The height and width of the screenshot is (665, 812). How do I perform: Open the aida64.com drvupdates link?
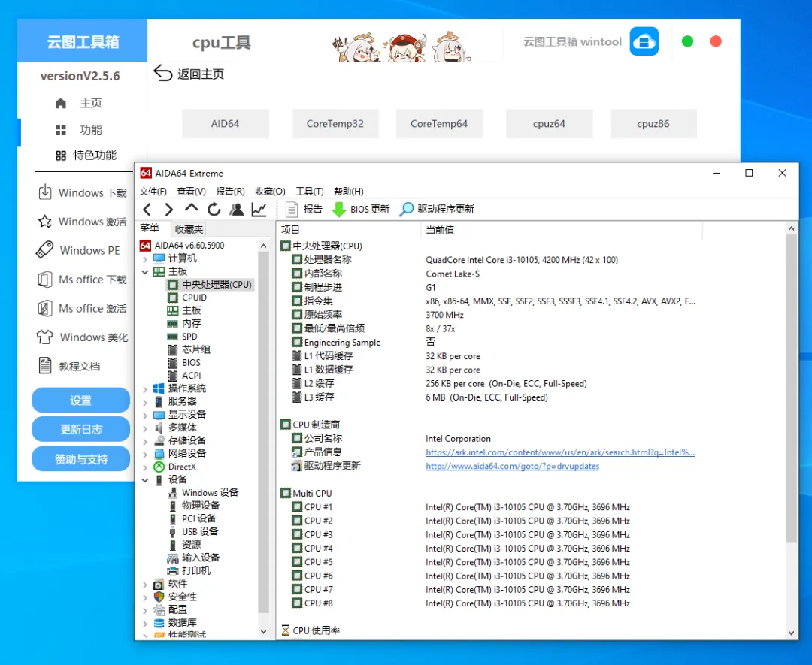(x=512, y=467)
